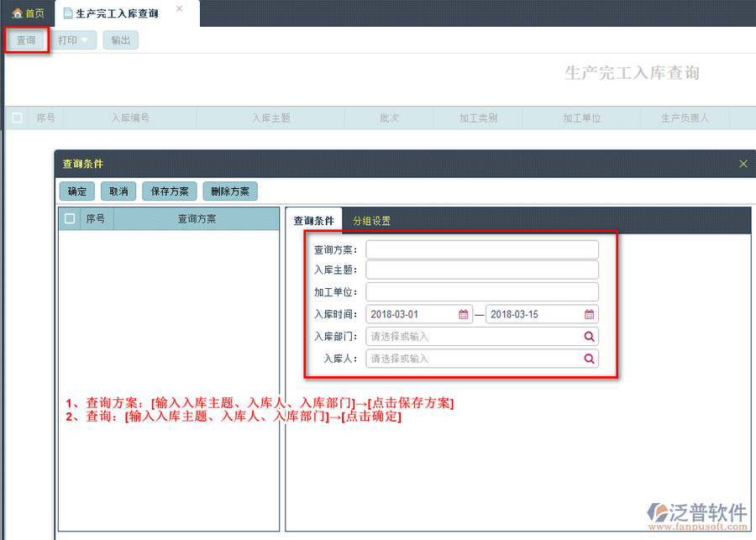The width and height of the screenshot is (756, 540).
Task: Click the 序号 header in main table
Action: 46,118
